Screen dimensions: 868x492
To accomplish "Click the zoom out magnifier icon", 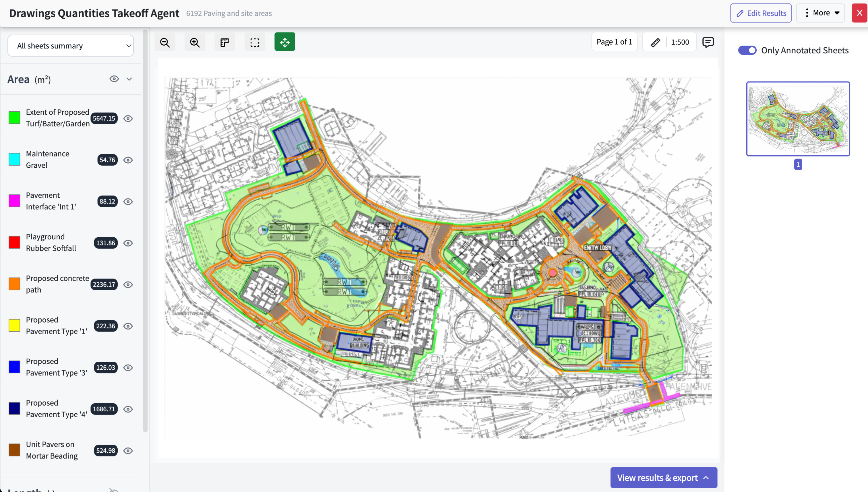I will coord(165,42).
